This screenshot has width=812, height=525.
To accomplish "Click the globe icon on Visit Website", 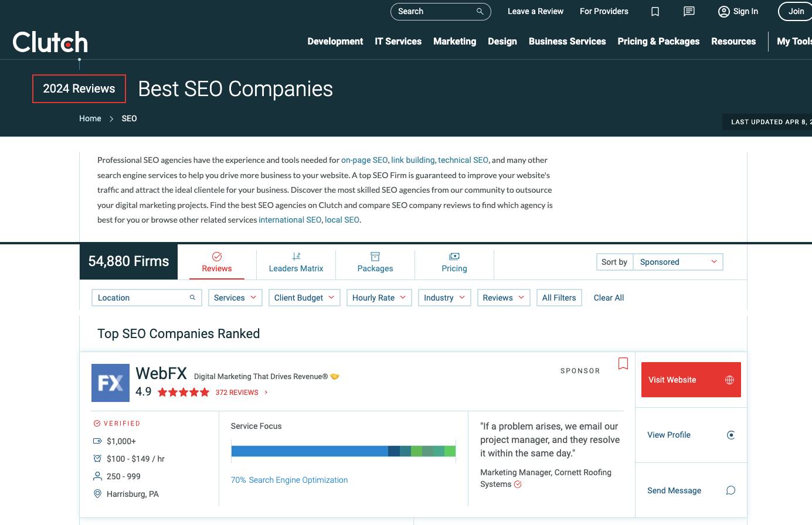I will pos(729,380).
